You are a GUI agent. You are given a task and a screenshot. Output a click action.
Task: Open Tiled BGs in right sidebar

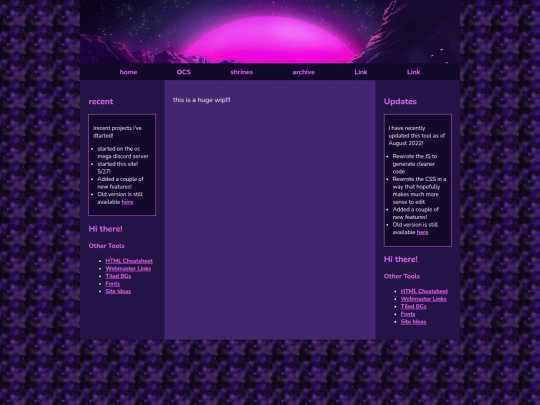[x=413, y=307]
